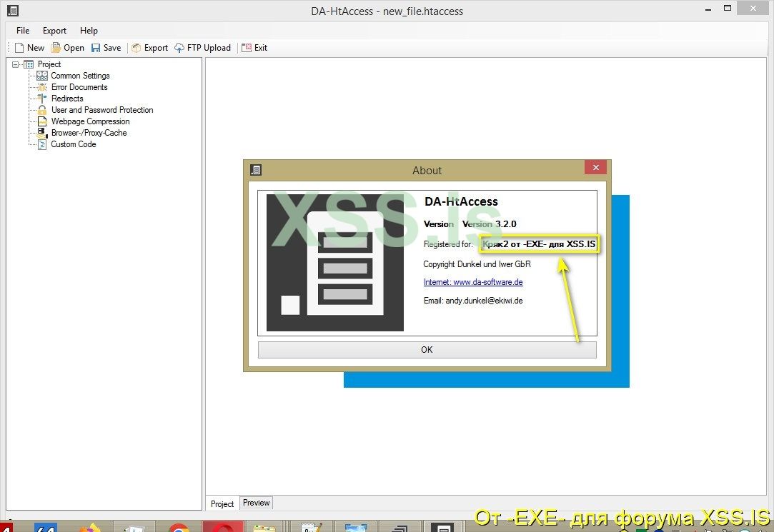Click OK in the About dialog

427,350
